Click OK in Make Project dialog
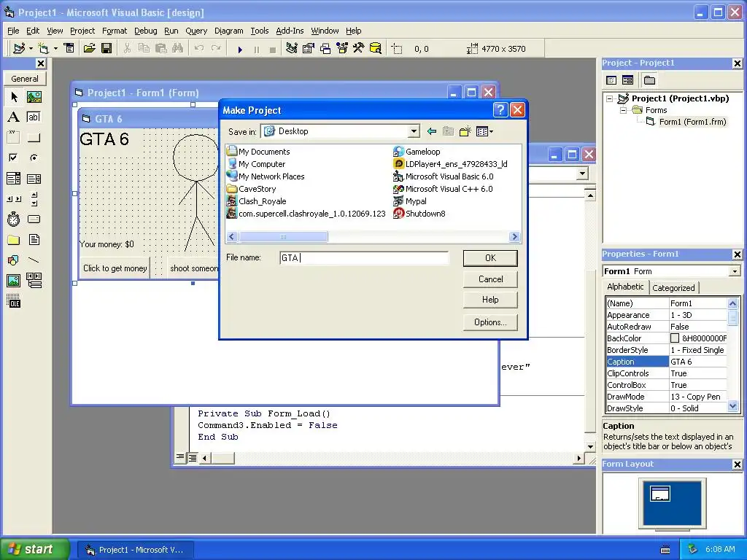The width and height of the screenshot is (747, 560). coord(490,258)
